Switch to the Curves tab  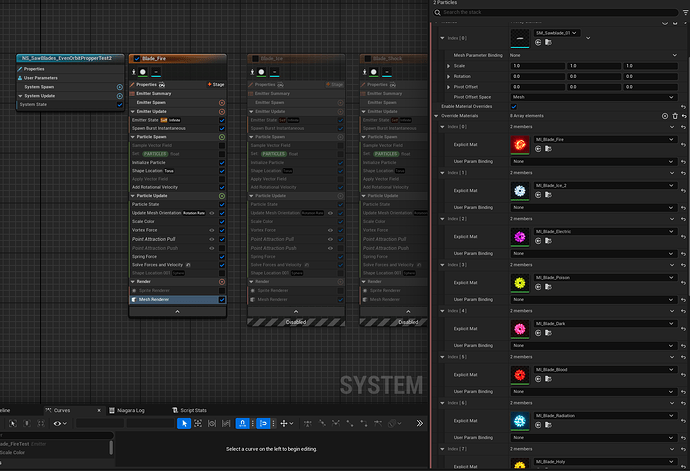tap(62, 410)
